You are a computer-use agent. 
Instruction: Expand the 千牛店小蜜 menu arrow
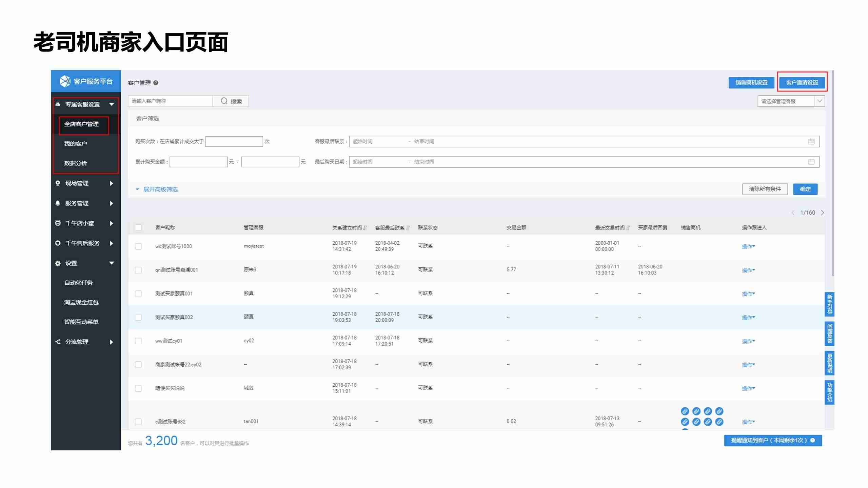[x=112, y=223]
